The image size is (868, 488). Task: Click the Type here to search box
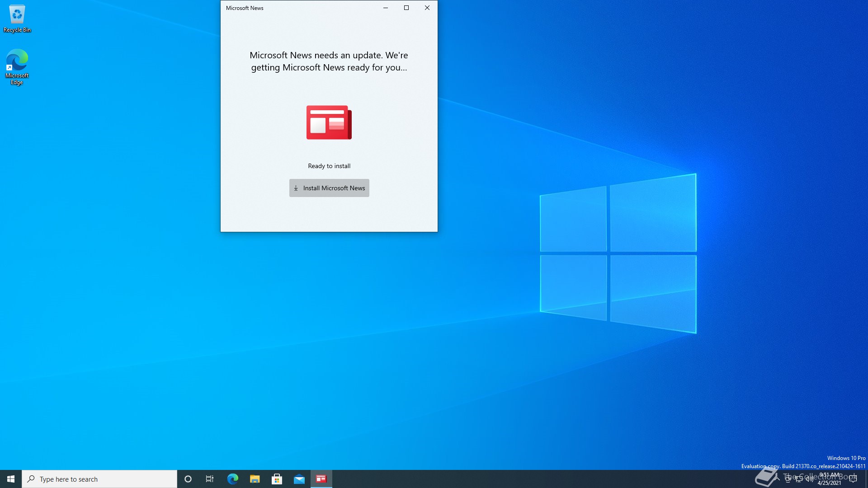click(x=99, y=479)
